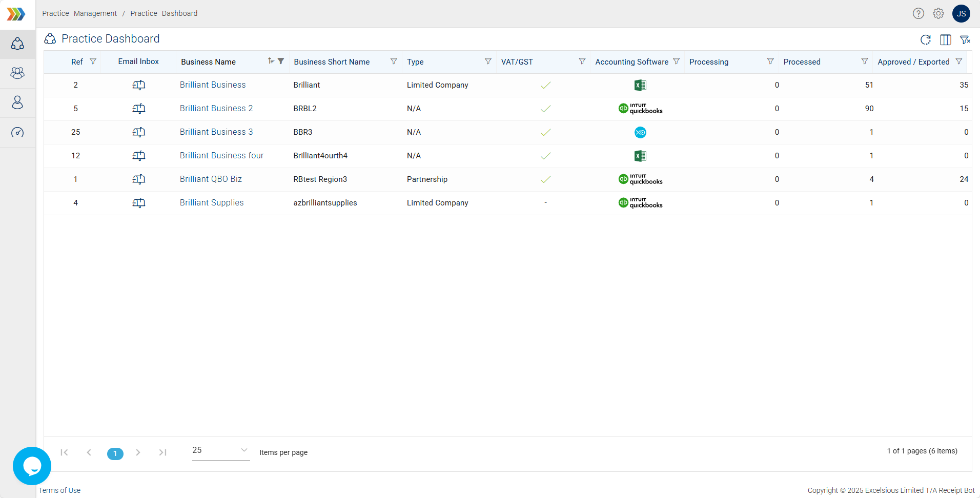Open practice dashboard sidebar icon
The height and width of the screenshot is (498, 980).
pos(17,44)
